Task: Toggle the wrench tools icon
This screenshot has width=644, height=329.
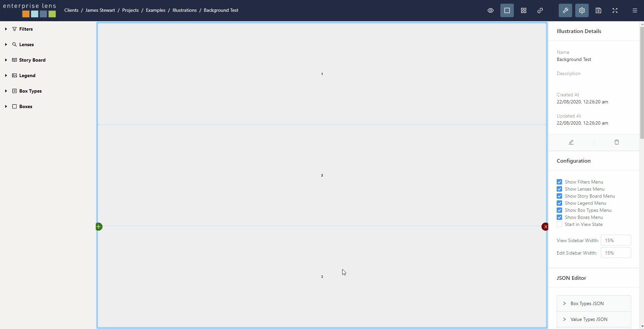Action: click(565, 10)
